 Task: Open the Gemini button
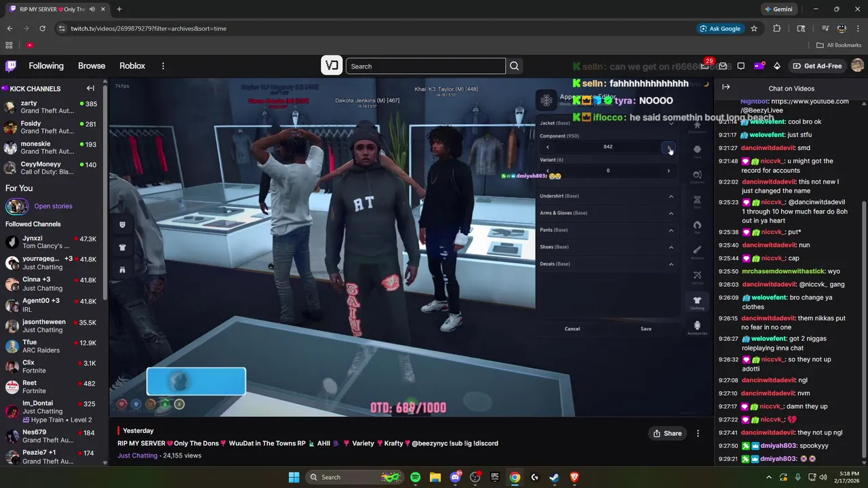click(778, 9)
